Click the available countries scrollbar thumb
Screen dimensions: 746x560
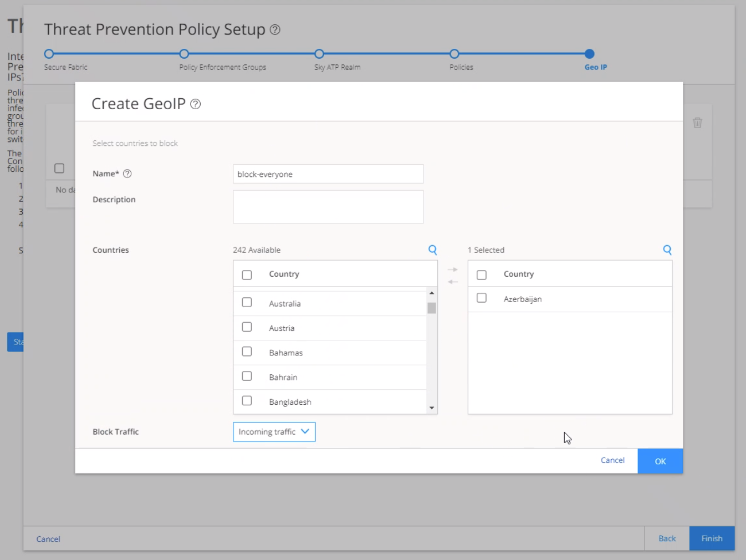click(432, 308)
